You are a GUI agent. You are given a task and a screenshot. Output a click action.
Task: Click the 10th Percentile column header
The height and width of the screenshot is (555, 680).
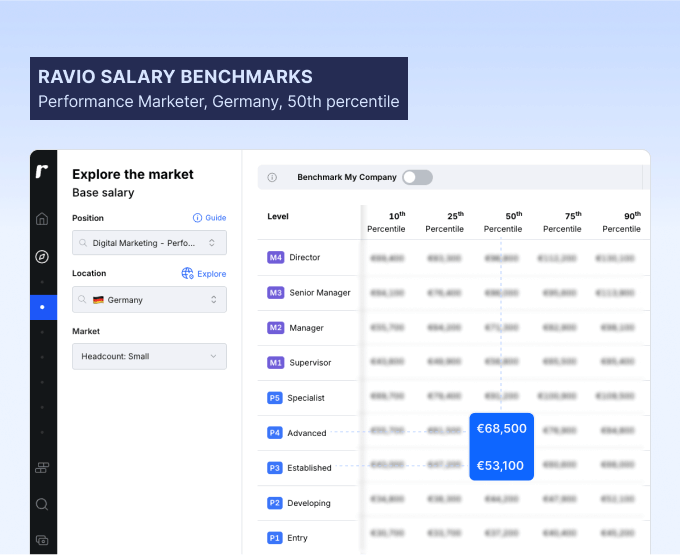pyautogui.click(x=386, y=222)
